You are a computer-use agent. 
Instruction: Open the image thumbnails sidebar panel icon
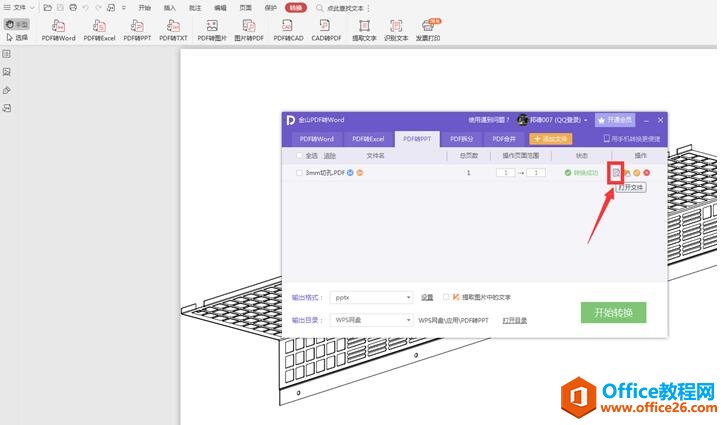pos(6,72)
